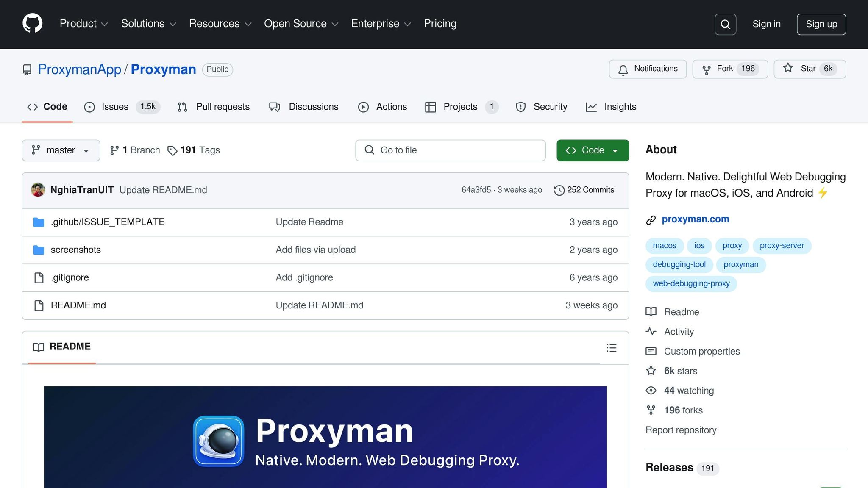The image size is (868, 488).
Task: Click the search magnifier icon button
Action: coord(725,24)
